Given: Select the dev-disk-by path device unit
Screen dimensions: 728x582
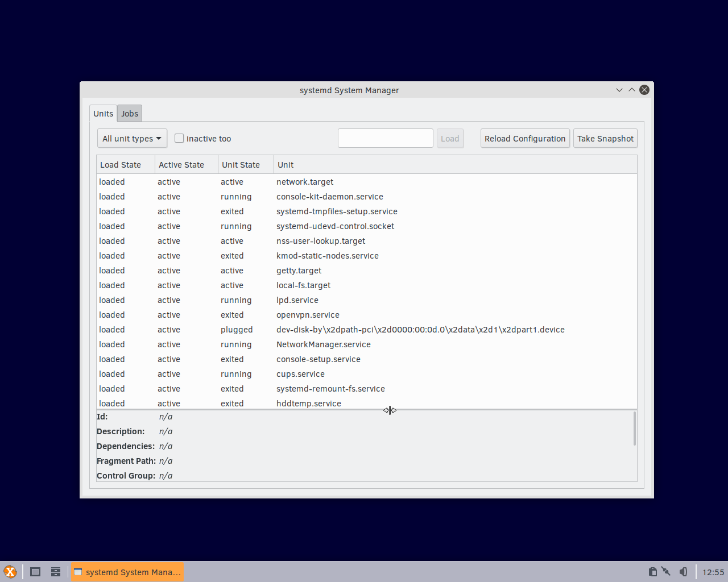Looking at the screenshot, I should tap(367, 330).
